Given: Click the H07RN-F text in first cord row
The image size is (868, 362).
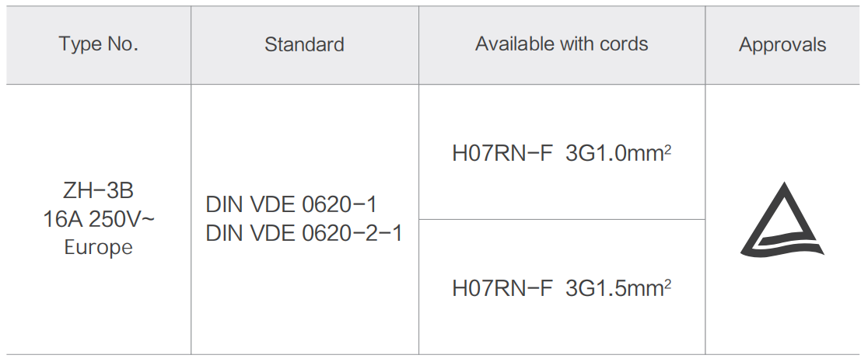Looking at the screenshot, I should point(502,154).
